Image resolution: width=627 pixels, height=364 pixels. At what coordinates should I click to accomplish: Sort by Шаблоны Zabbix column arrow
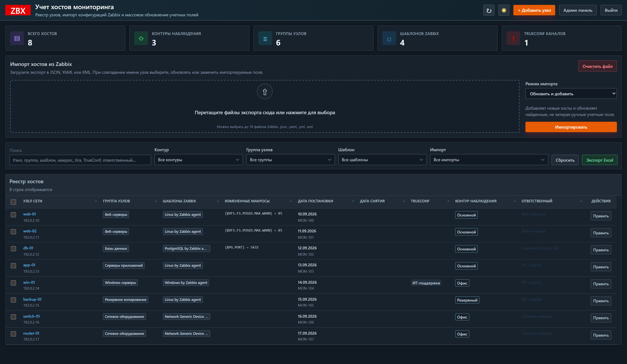point(218,201)
